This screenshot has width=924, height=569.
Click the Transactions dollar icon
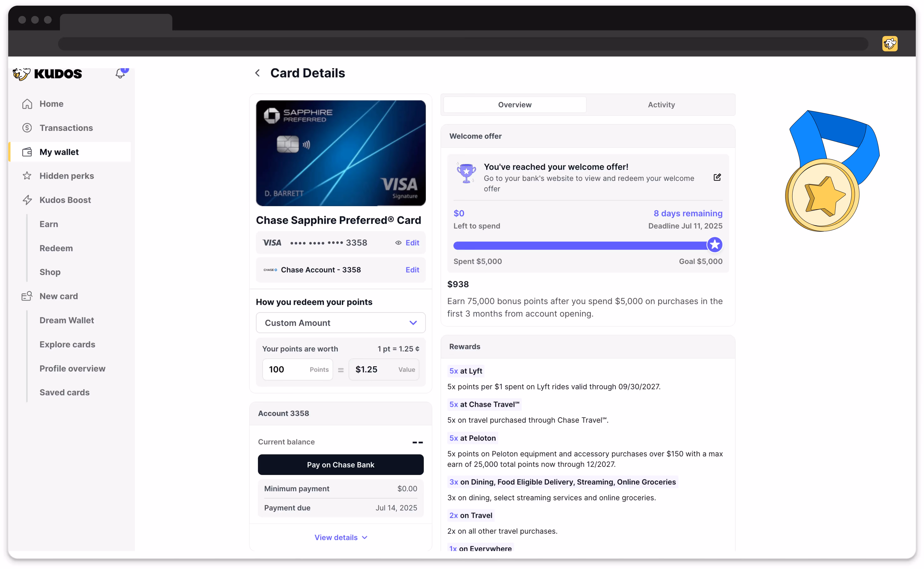point(27,128)
